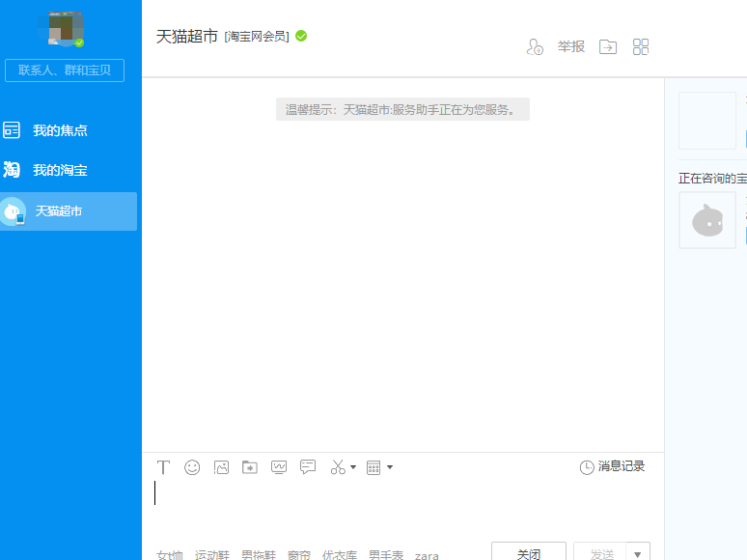Viewport: 747px width, 560px height.
Task: Click inside the message input area
Action: [x=403, y=508]
